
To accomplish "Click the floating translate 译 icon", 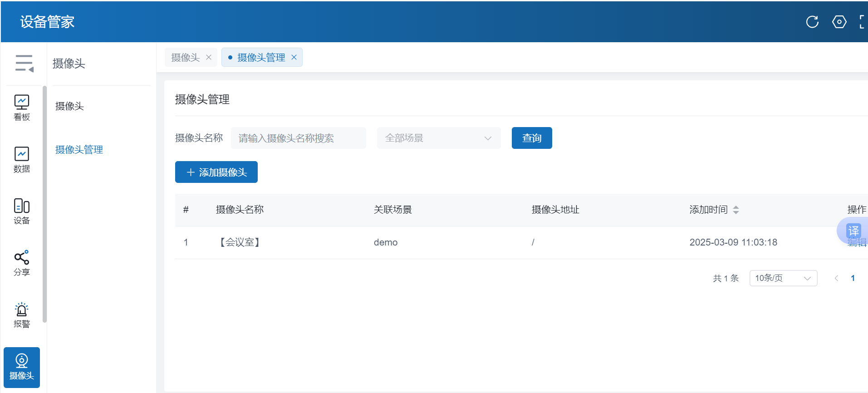I will pyautogui.click(x=853, y=231).
